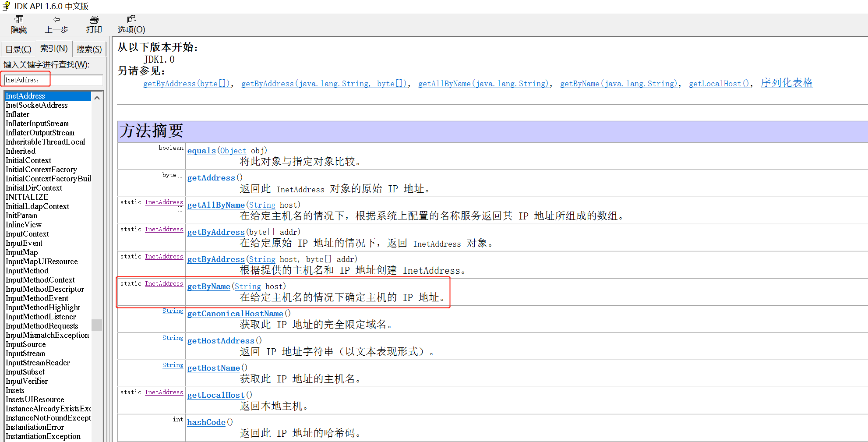This screenshot has height=442, width=868.
Task: Open the getByAddress(String host, byte[] addr) link
Action: 216,259
